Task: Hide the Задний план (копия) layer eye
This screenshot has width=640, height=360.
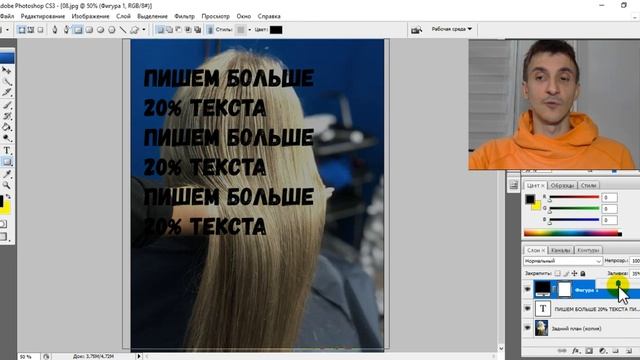Action: tap(527, 328)
